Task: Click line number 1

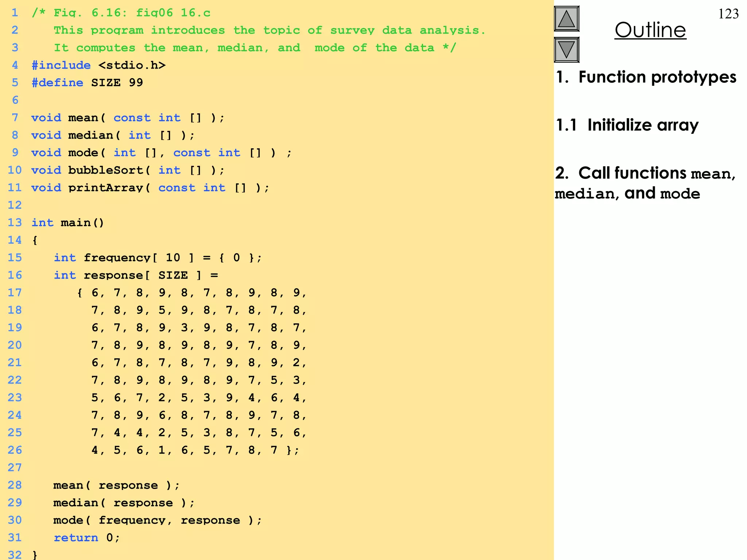Action: (x=15, y=13)
